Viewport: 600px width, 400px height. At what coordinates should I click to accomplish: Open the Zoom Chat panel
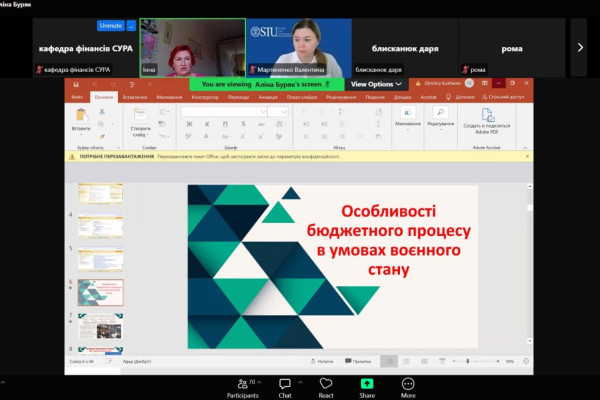tap(285, 388)
